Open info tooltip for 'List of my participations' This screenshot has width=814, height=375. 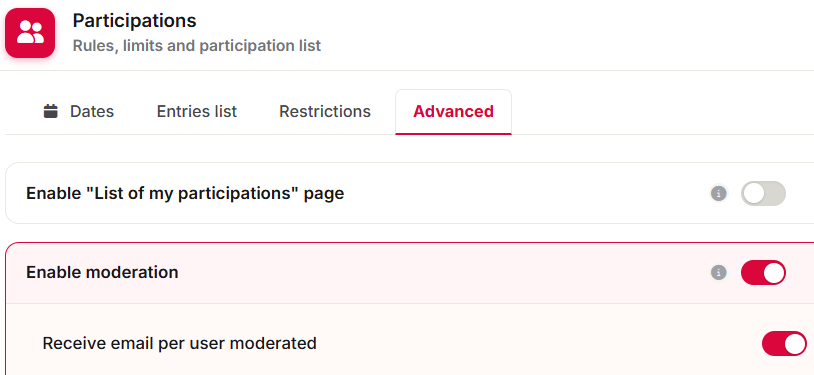pos(718,194)
